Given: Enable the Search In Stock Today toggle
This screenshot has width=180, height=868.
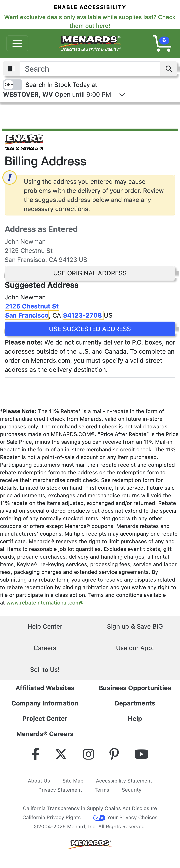Looking at the screenshot, I should [x=12, y=85].
